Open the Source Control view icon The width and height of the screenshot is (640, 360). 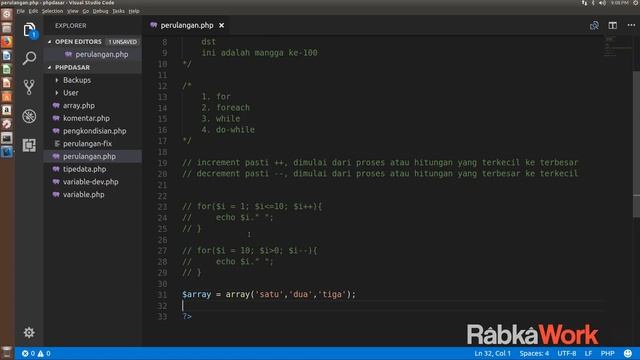29,87
